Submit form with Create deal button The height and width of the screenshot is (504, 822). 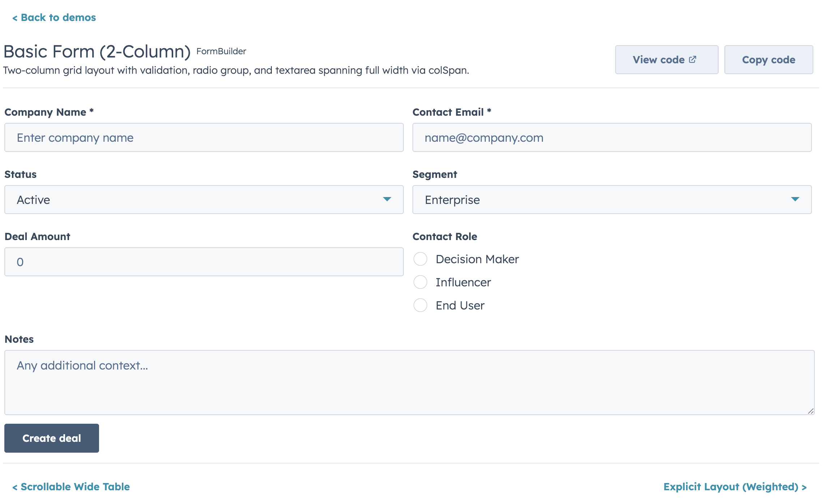pos(52,438)
